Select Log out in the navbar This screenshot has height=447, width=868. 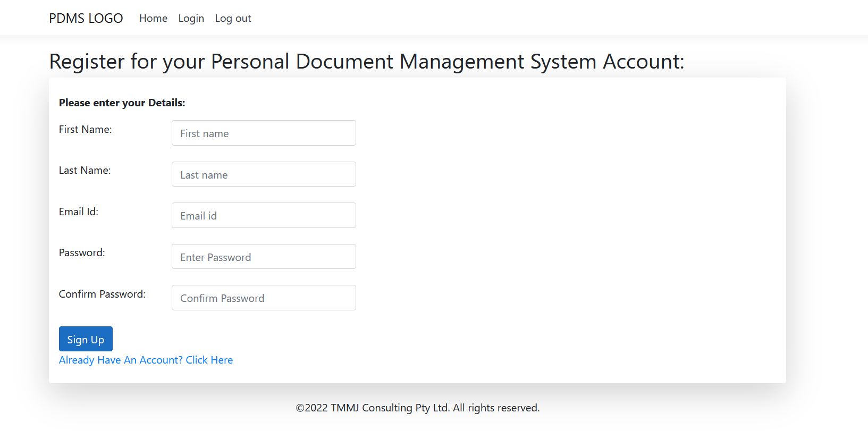(x=233, y=18)
